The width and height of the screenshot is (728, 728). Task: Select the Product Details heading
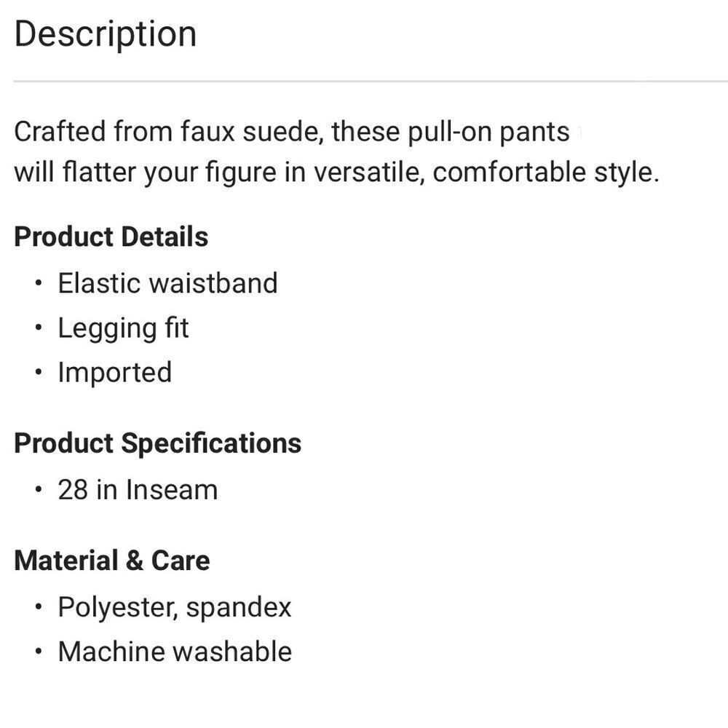(111, 237)
